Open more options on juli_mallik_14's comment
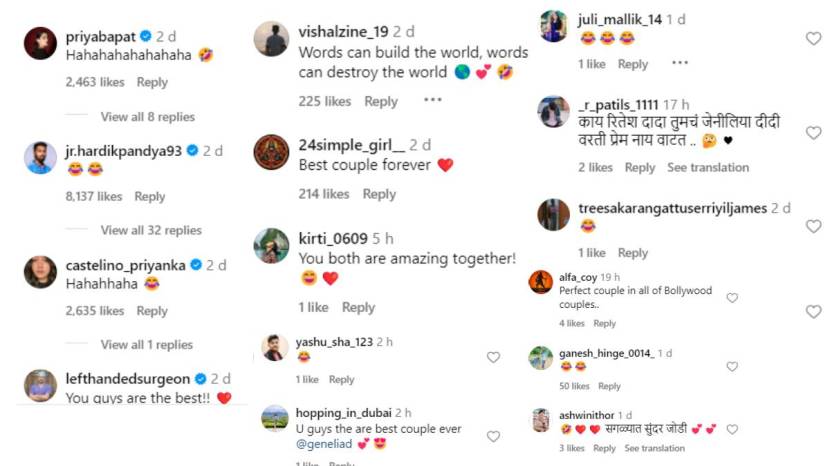The height and width of the screenshot is (466, 830). (680, 63)
